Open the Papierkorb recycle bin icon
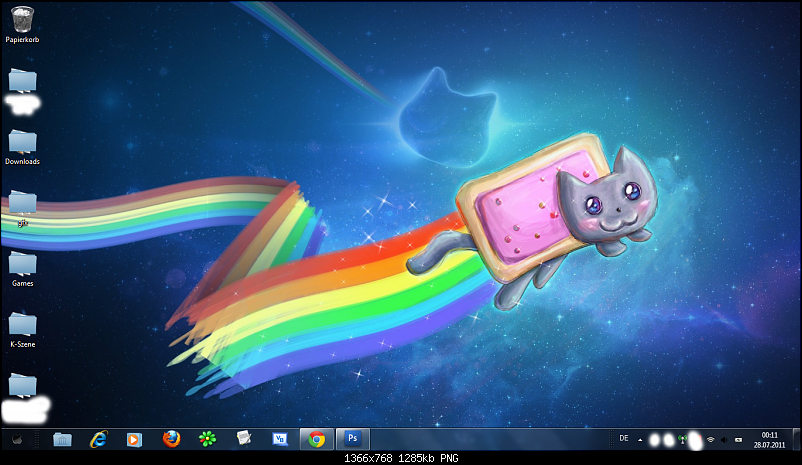Viewport: 802px width, 465px height. coord(23,24)
